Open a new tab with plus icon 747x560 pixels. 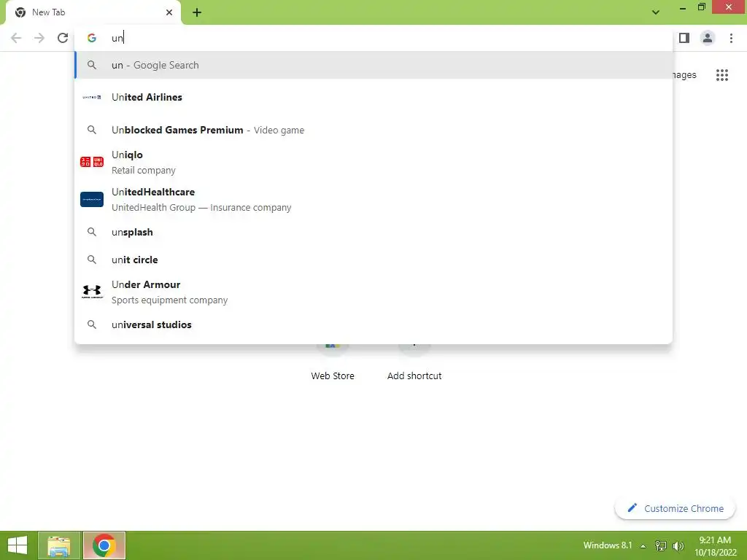click(197, 12)
